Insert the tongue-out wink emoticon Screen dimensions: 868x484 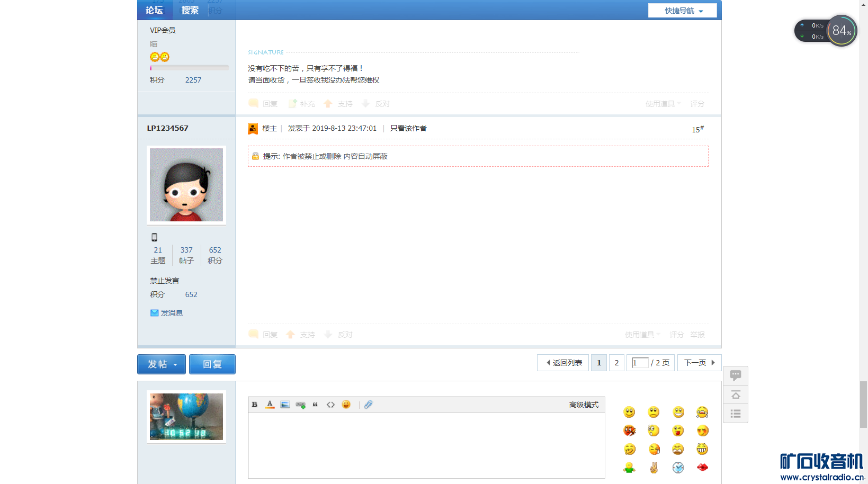click(x=678, y=431)
